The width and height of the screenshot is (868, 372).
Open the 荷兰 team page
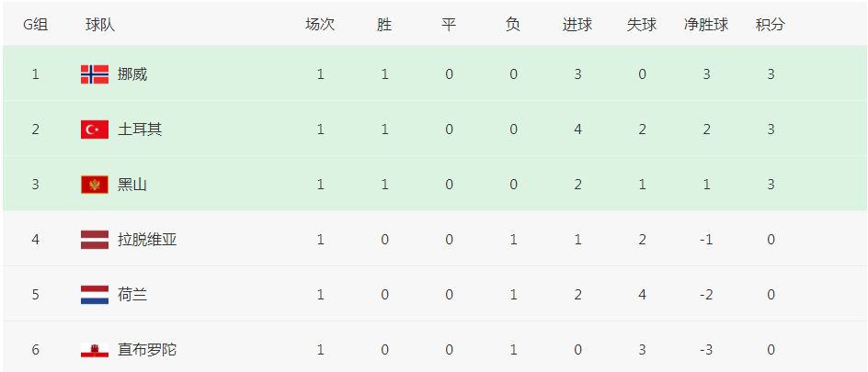[132, 295]
